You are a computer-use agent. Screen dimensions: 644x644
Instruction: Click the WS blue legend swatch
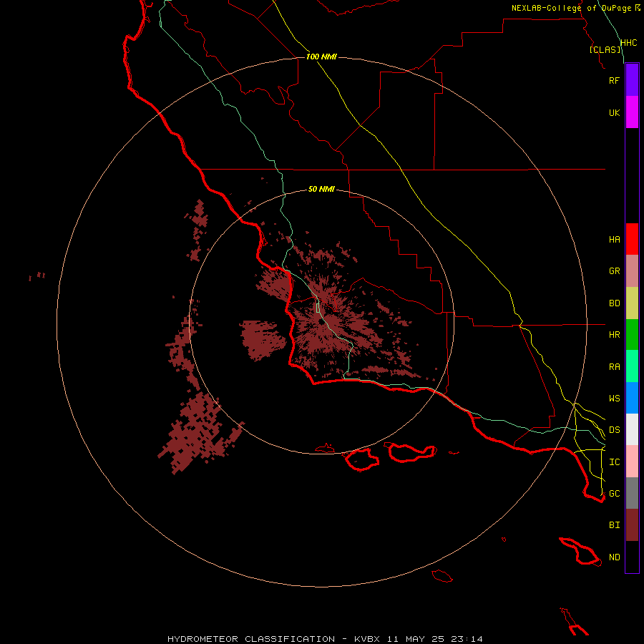pyautogui.click(x=632, y=398)
